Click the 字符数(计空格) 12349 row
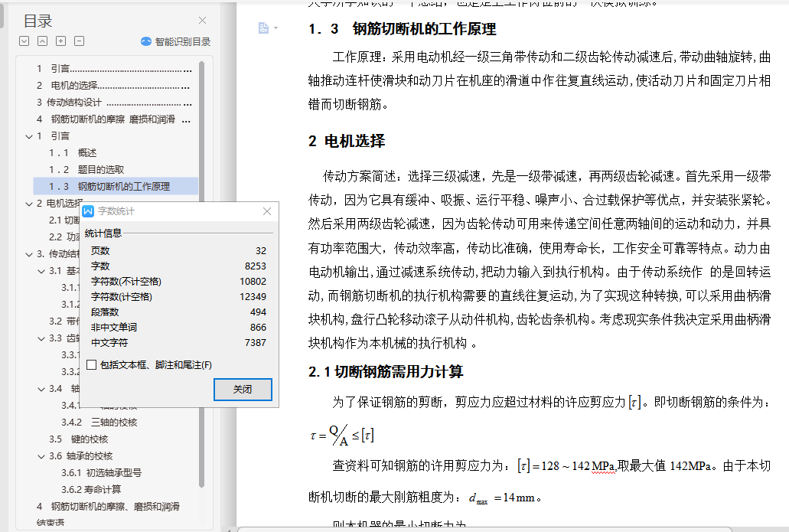Image resolution: width=789 pixels, height=532 pixels. click(x=178, y=296)
